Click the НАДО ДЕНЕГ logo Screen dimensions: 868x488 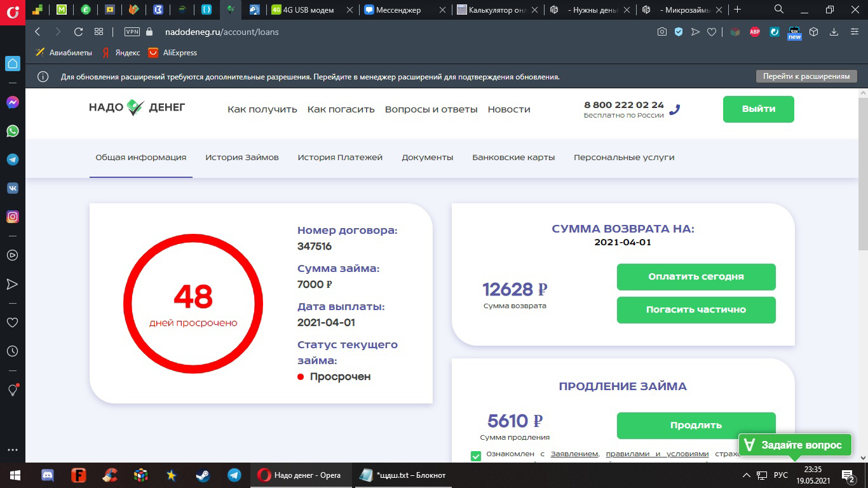click(x=137, y=107)
